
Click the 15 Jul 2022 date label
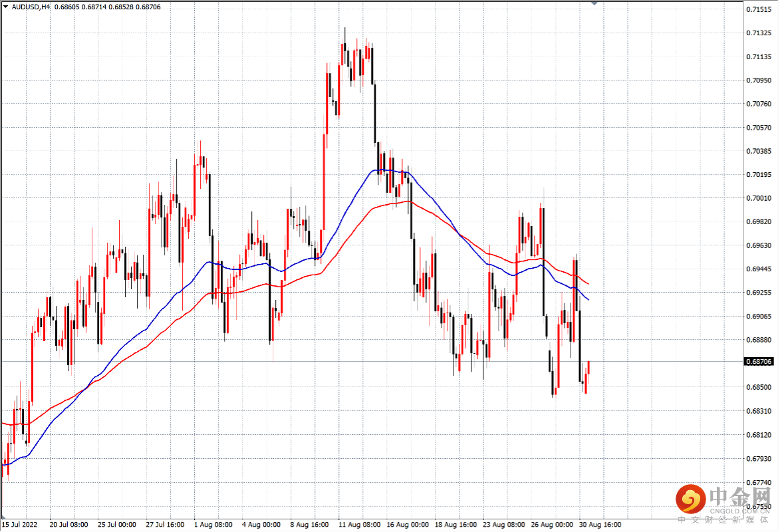(19, 525)
